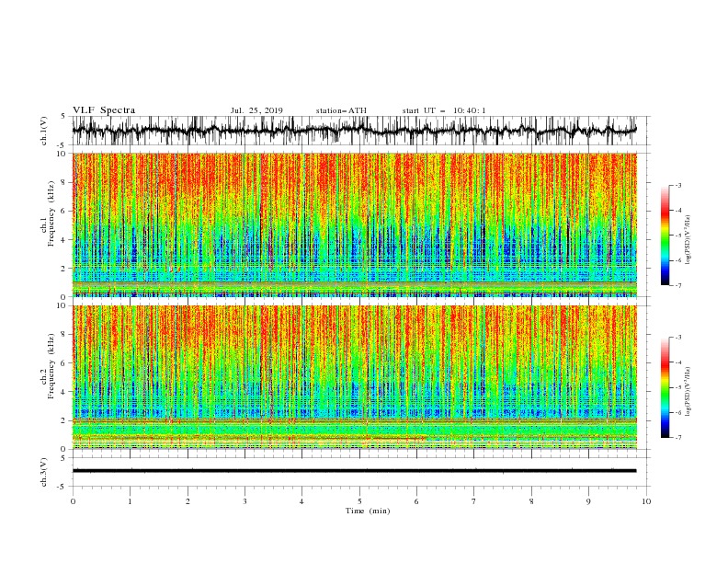Click tick label "8" on the time axis
728x563 pixels.
(531, 501)
